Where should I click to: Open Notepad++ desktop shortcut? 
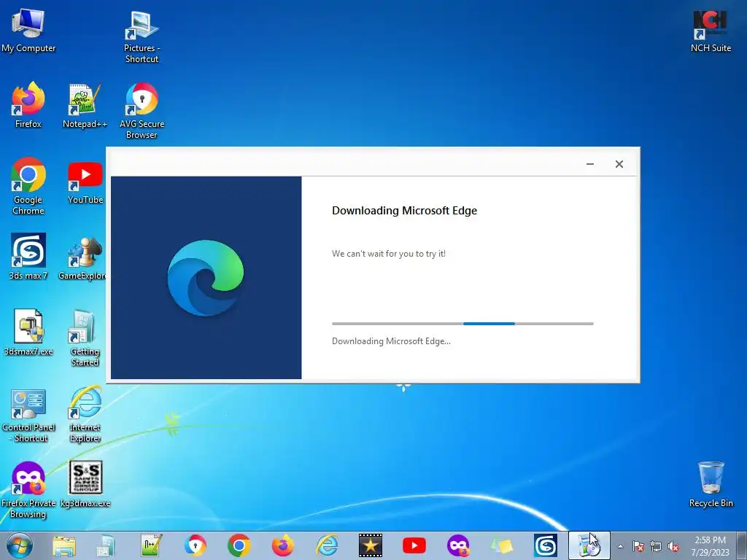point(85,105)
